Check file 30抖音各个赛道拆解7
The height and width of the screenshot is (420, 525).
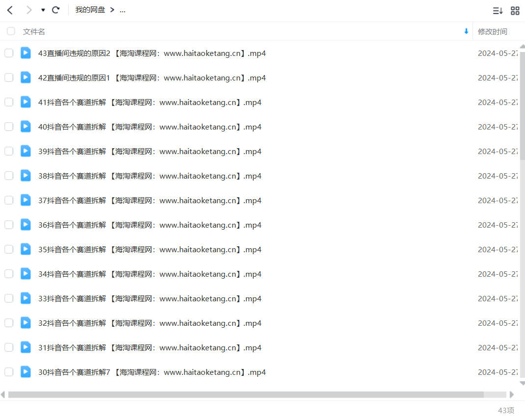pos(9,372)
